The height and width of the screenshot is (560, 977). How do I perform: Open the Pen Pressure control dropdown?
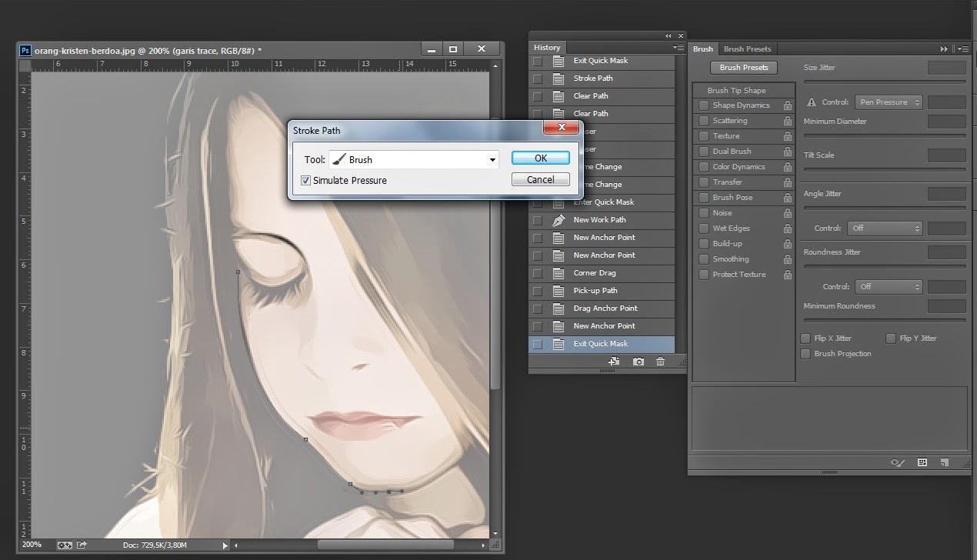tap(888, 102)
